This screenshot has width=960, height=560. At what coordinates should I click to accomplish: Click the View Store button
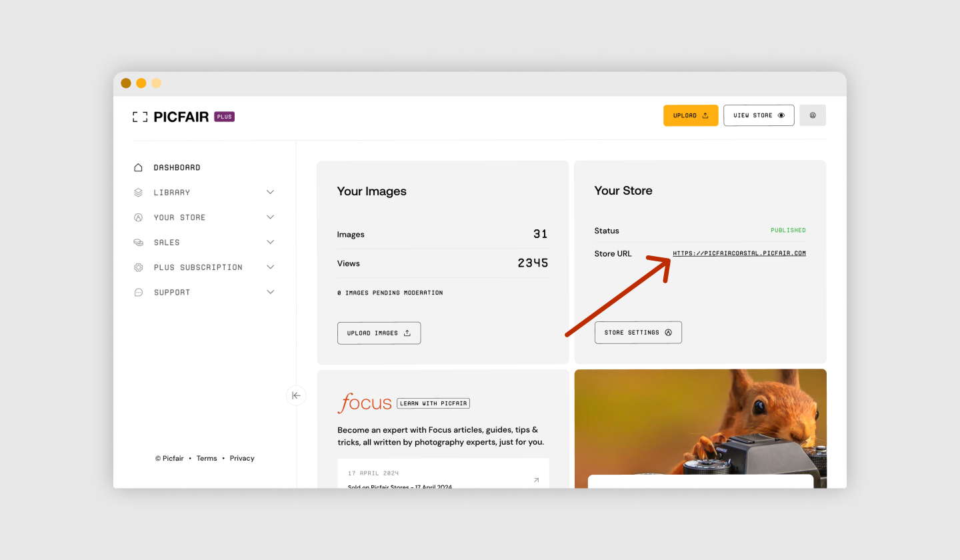[x=759, y=115]
